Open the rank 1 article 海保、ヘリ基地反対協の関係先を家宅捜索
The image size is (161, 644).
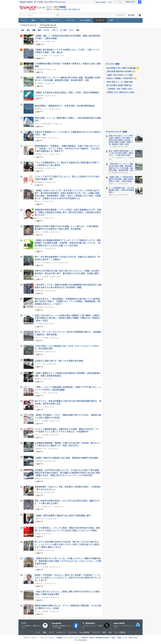pyautogui.click(x=68, y=37)
